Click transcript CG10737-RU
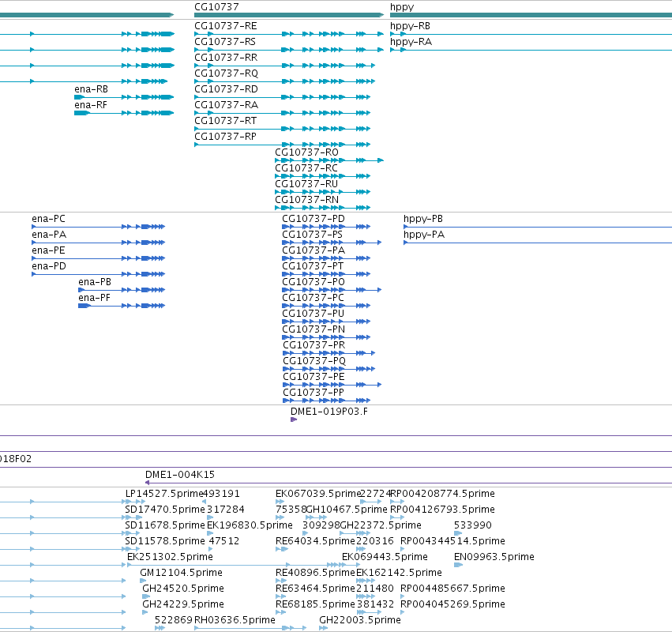This screenshot has width=672, height=632. tap(306, 184)
